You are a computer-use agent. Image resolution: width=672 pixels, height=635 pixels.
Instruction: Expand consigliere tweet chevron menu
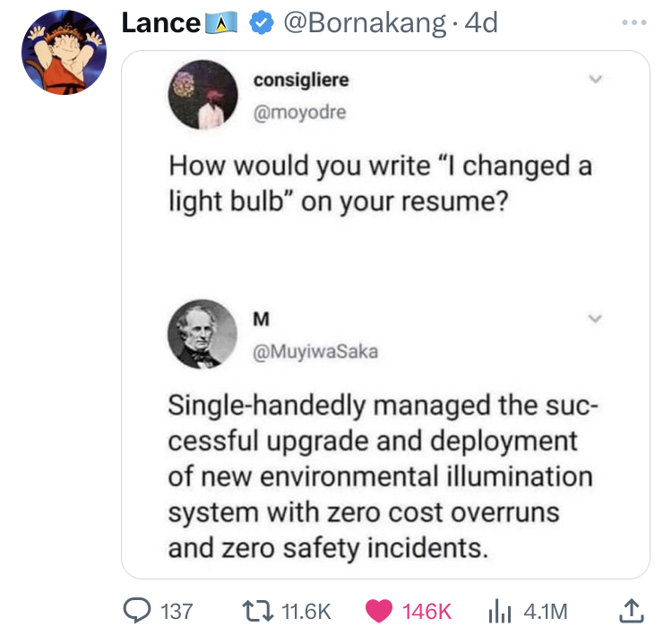coord(590,80)
